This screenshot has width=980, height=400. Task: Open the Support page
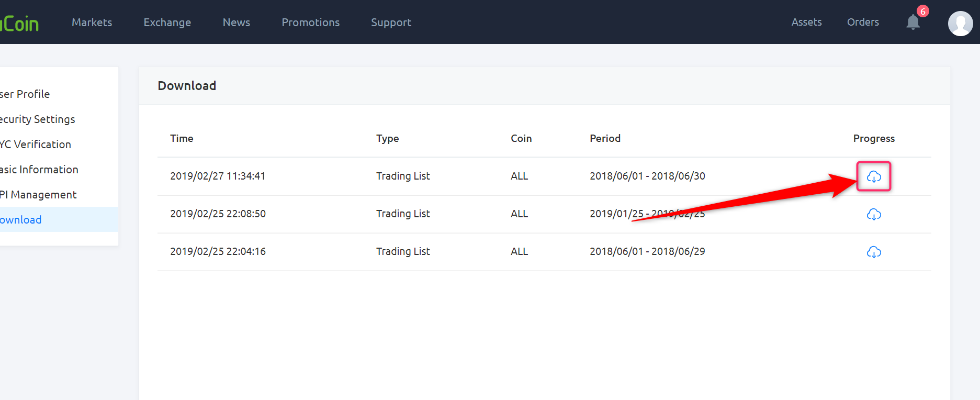click(391, 23)
